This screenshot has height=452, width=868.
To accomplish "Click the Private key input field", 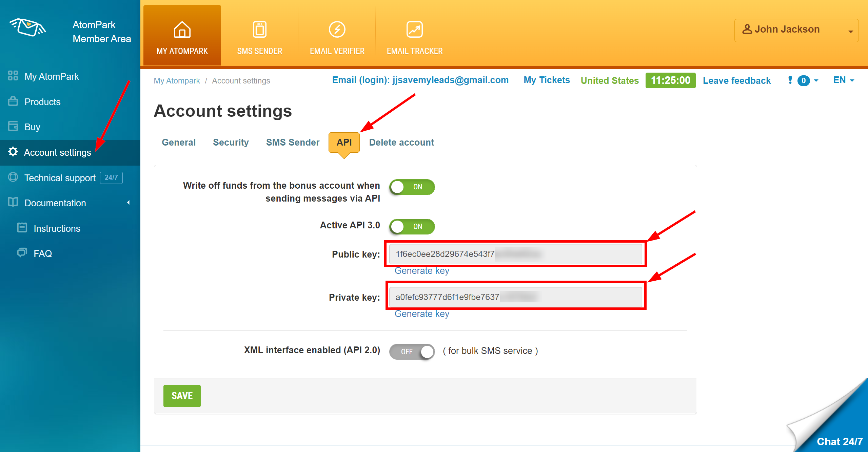I will pos(515,297).
